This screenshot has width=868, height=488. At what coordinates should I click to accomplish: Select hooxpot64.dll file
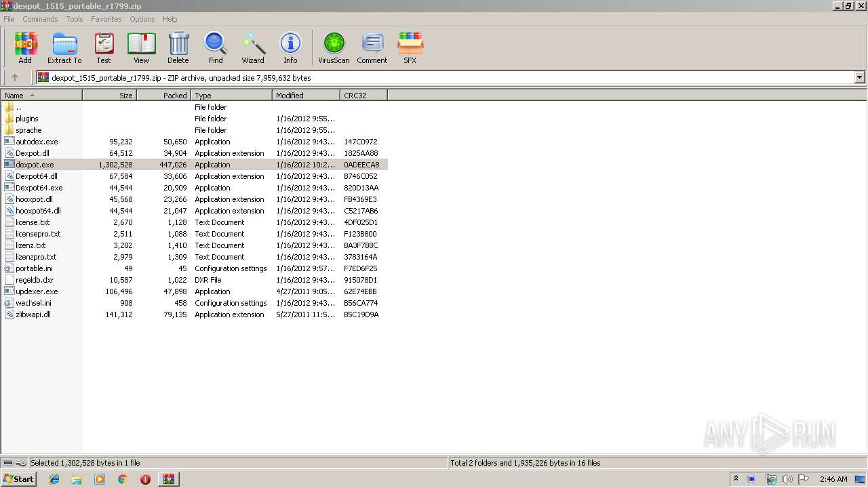pos(38,211)
